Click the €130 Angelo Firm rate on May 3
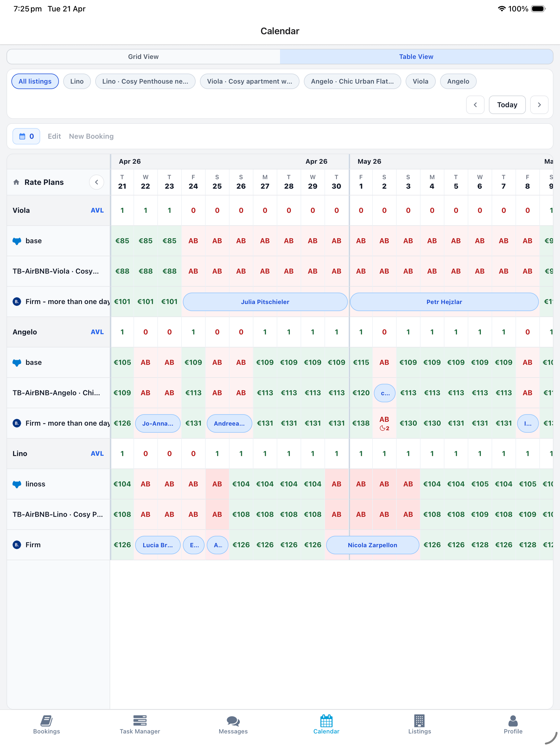This screenshot has height=747, width=560. (408, 423)
